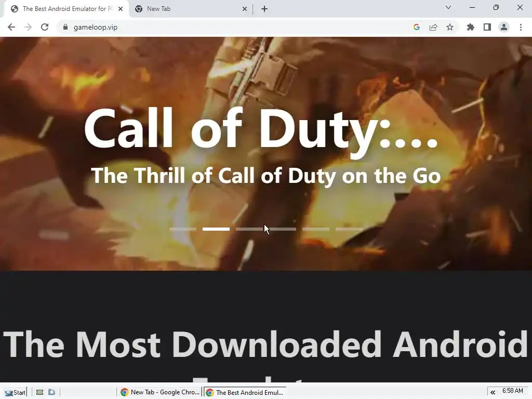Switch to the New Tab browser tab
The image size is (532, 399).
(190, 9)
